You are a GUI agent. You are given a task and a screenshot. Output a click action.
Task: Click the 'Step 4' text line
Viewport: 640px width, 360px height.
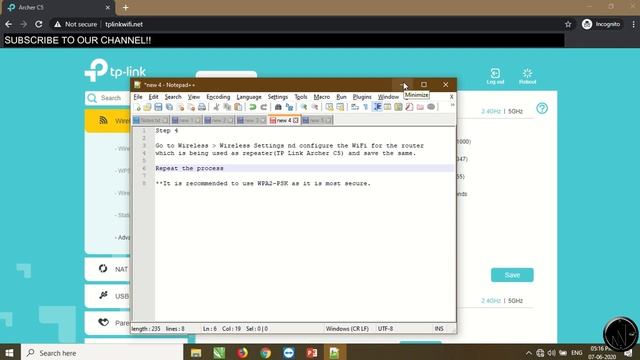[x=167, y=131]
